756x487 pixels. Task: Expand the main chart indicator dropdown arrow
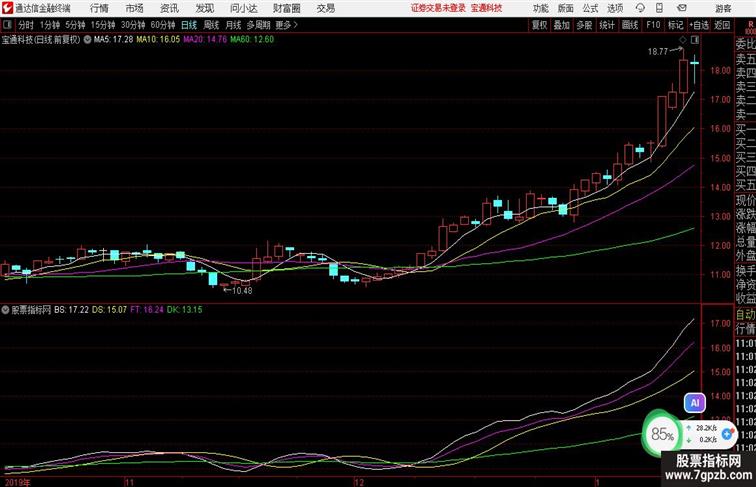coord(87,40)
